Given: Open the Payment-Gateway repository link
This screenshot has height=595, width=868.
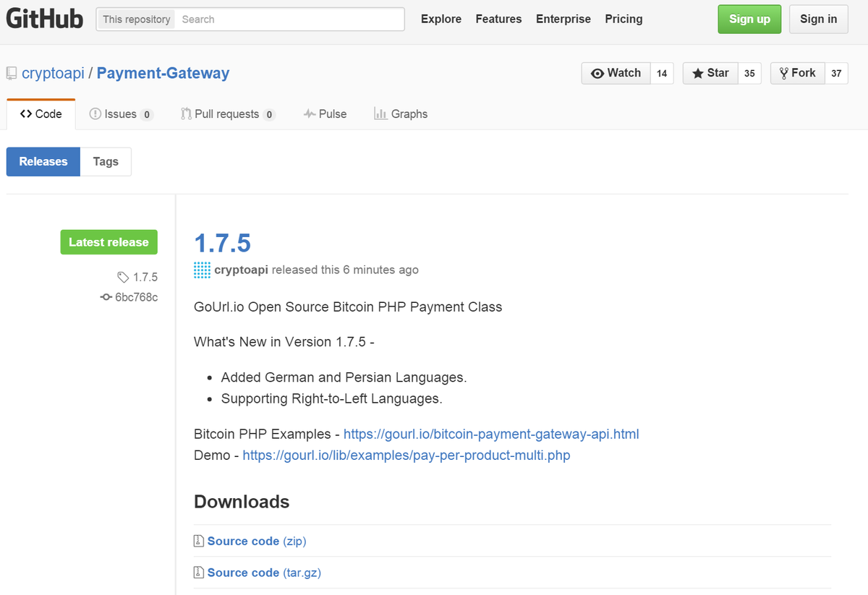Looking at the screenshot, I should pyautogui.click(x=163, y=73).
